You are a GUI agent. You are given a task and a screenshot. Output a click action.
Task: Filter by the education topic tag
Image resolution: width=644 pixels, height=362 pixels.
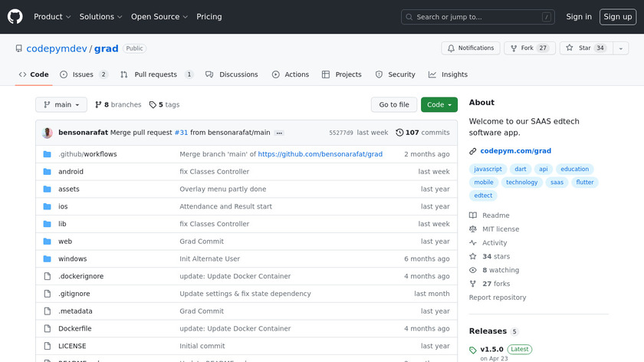(574, 169)
